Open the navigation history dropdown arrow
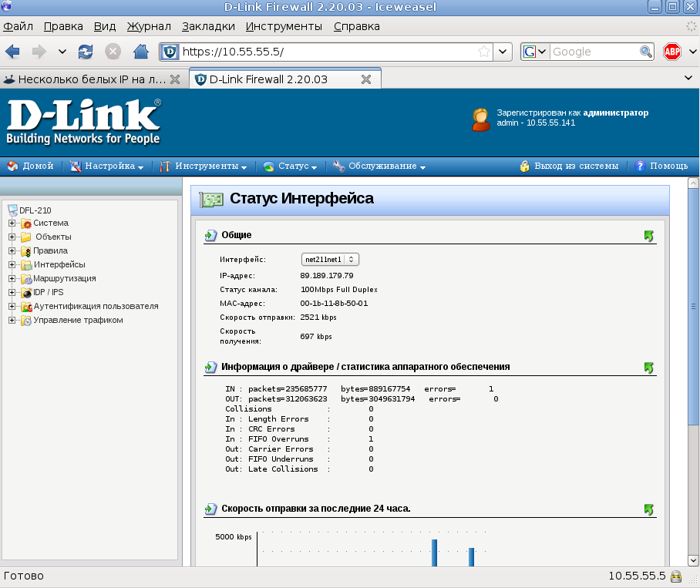 pos(62,52)
